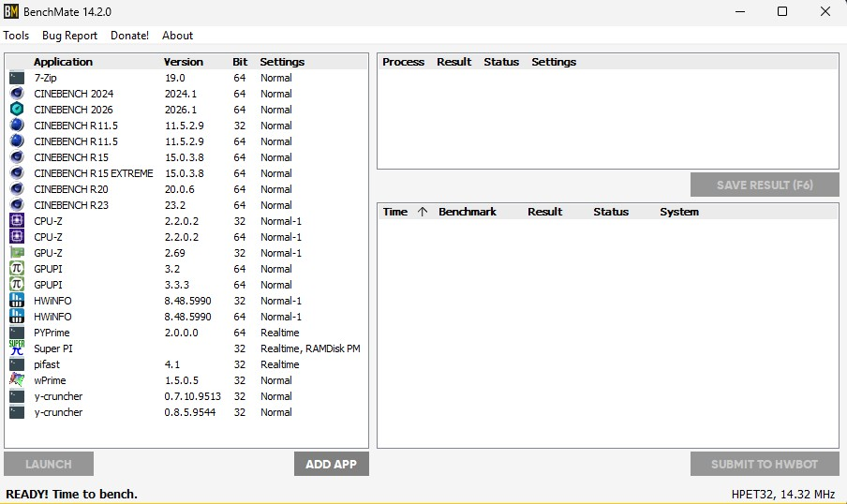Click the SUBMIT TO HWBOT button
847x504 pixels.
click(x=765, y=464)
